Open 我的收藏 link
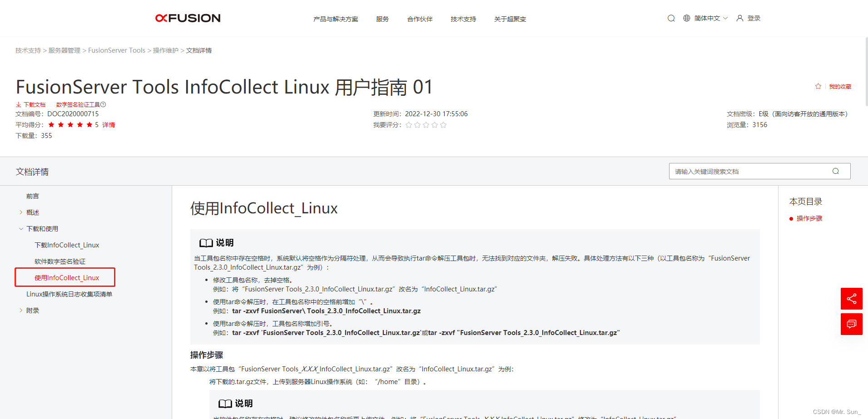Image resolution: width=868 pixels, height=419 pixels. (840, 86)
